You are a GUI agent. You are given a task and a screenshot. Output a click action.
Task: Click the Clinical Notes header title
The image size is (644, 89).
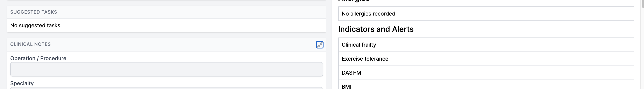click(x=31, y=44)
